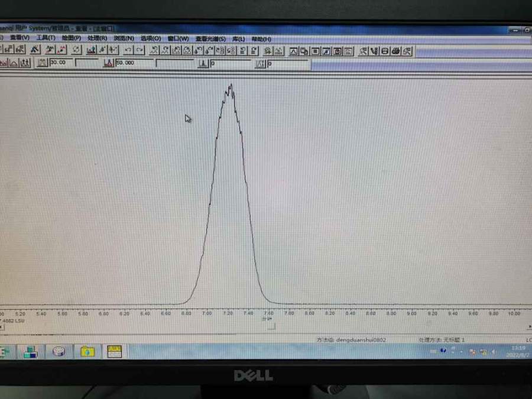Click the printer icon in the top toolbar
Image resolution: width=532 pixels, height=399 pixels.
[x=396, y=51]
